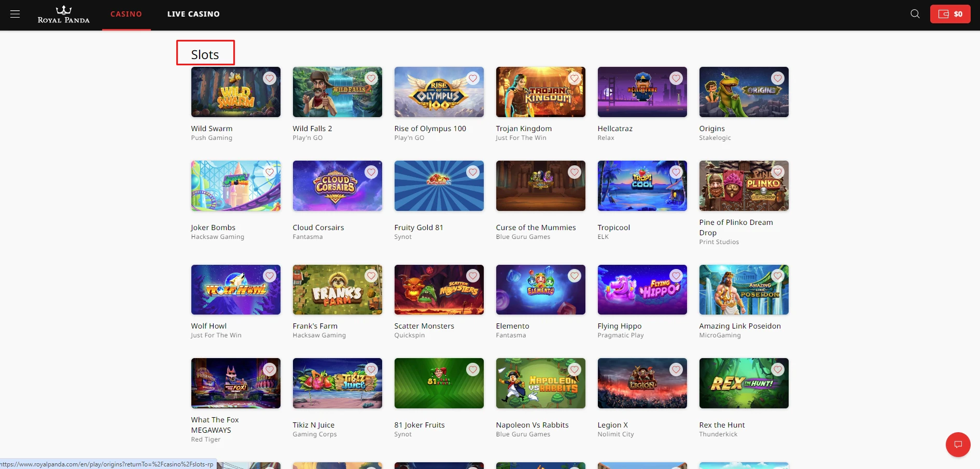Open Rex the Hunt thumbnail
Image resolution: width=980 pixels, height=469 pixels.
click(744, 383)
